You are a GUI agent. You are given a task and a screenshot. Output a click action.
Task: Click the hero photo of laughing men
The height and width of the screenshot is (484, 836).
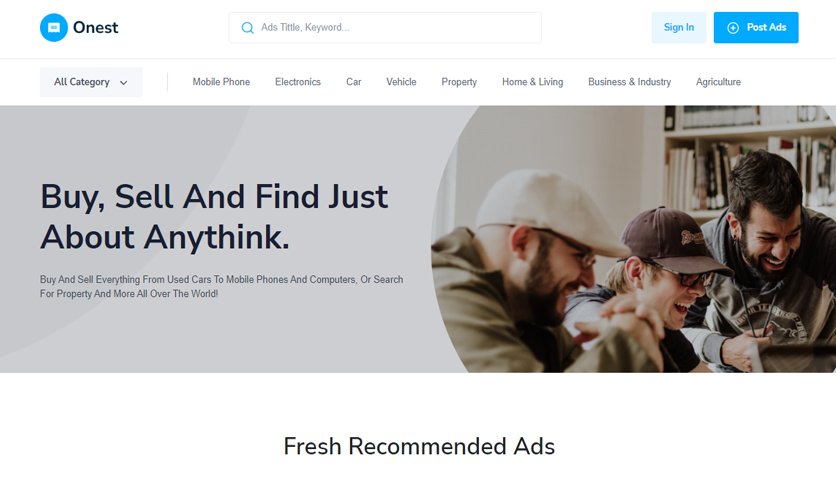[633, 239]
